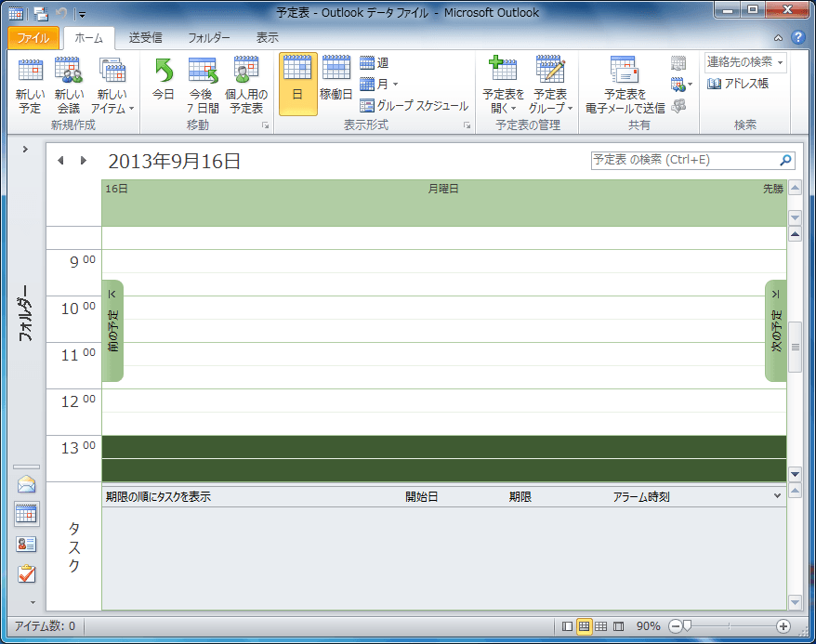
Task: Click the zoom slider handle
Action: [x=687, y=625]
